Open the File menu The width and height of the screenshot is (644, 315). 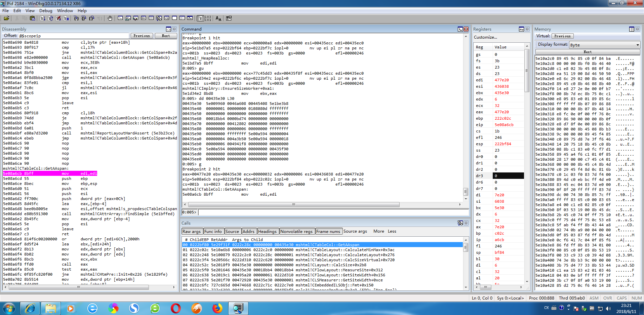[6, 10]
